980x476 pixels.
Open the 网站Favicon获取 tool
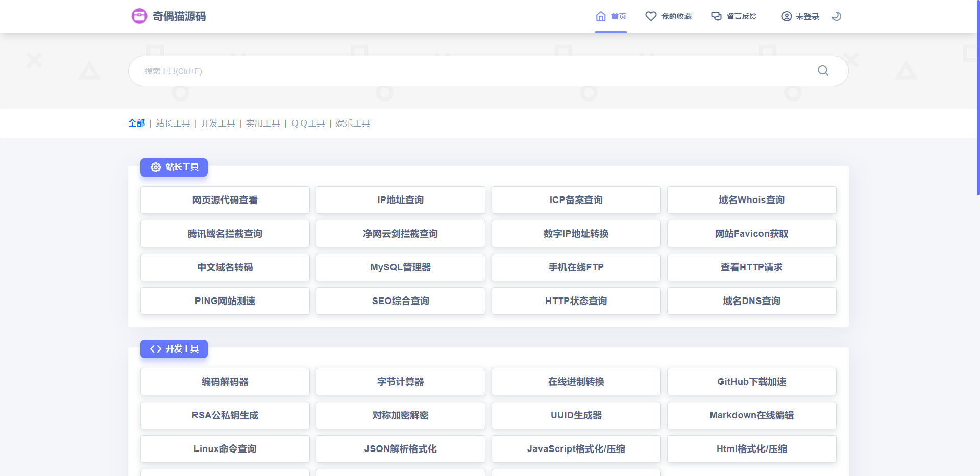click(752, 234)
